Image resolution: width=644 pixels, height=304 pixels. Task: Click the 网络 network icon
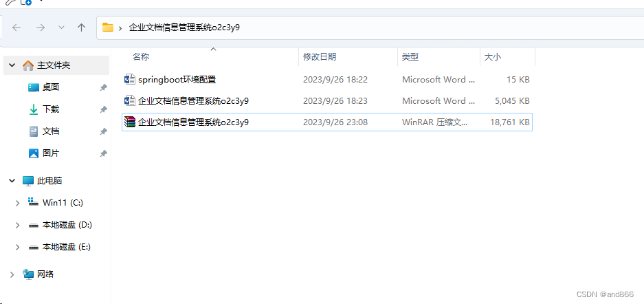tap(28, 274)
